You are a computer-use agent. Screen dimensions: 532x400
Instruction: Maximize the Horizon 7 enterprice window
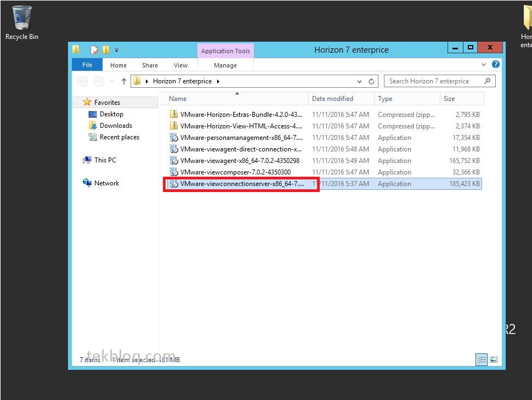[x=470, y=48]
